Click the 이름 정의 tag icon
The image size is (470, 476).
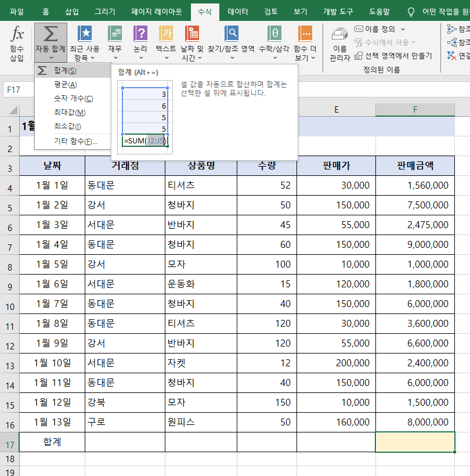tap(359, 29)
